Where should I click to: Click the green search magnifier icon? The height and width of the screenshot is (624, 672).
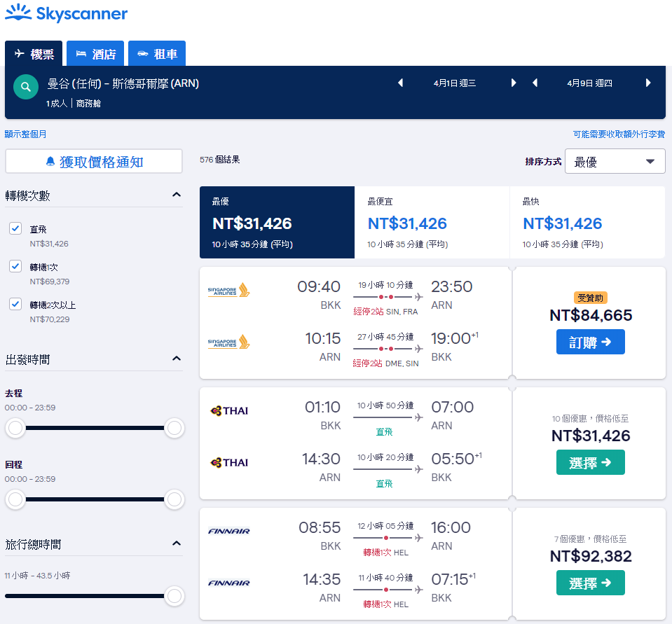[26, 87]
